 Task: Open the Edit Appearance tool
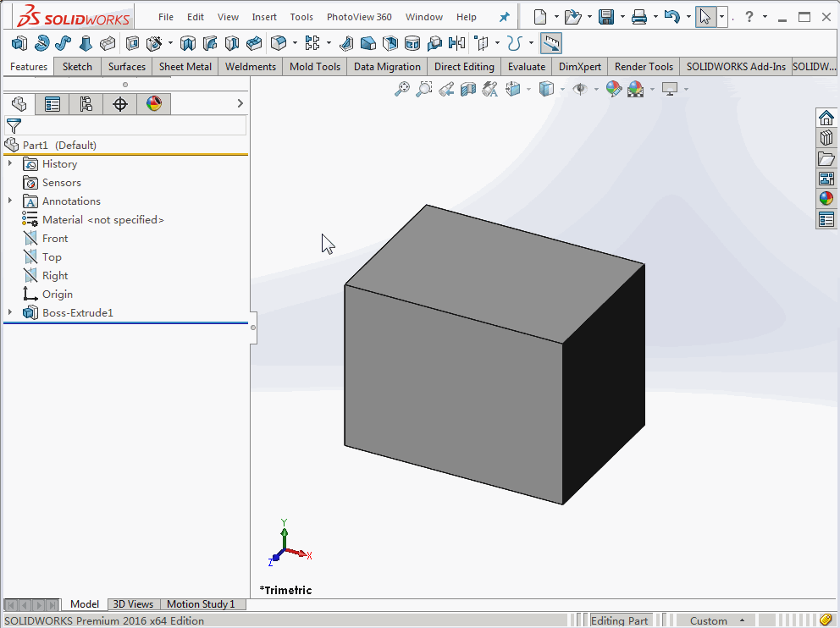613,89
